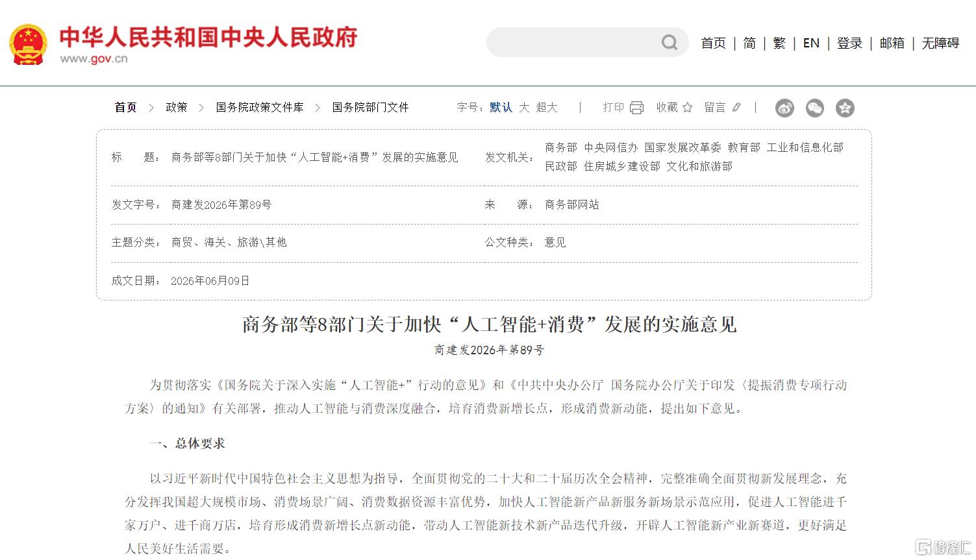Go to 国务院部门文件 breadcrumb

(370, 108)
